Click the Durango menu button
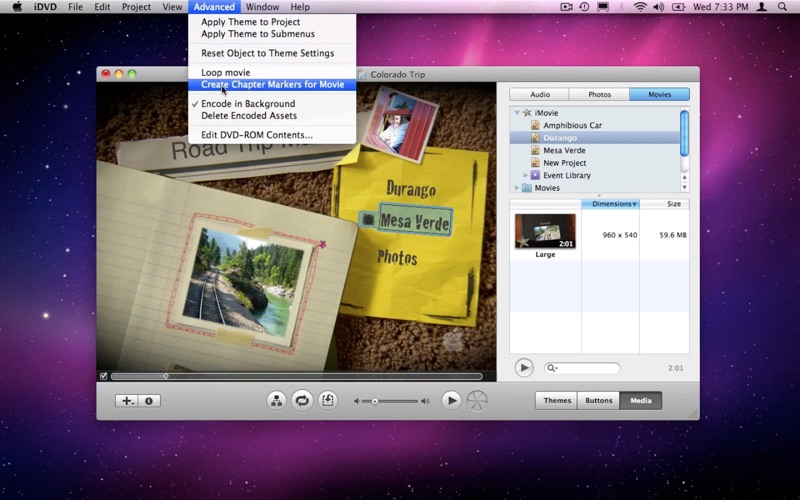The image size is (800, 500). tap(411, 189)
